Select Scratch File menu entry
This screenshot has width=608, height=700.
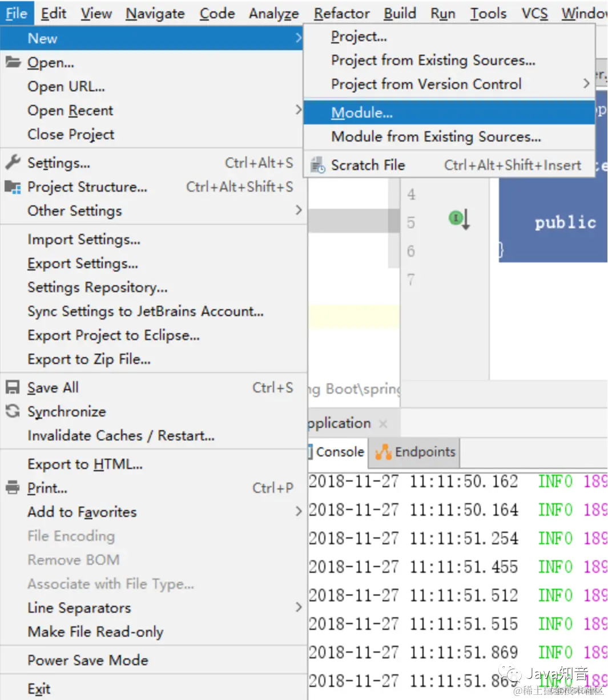pyautogui.click(x=449, y=165)
